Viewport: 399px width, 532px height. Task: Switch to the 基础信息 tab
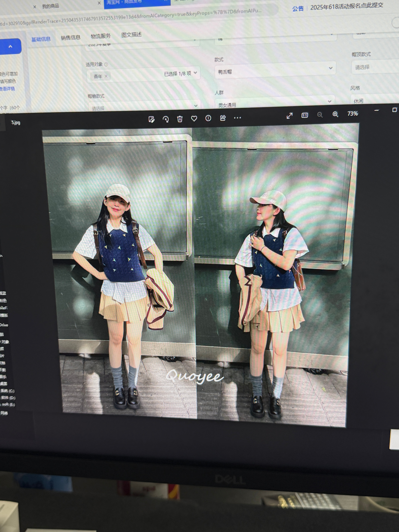coord(41,39)
